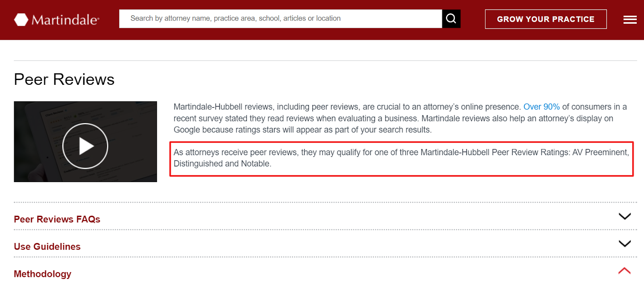
Task: Click the search input field
Action: [x=281, y=19]
